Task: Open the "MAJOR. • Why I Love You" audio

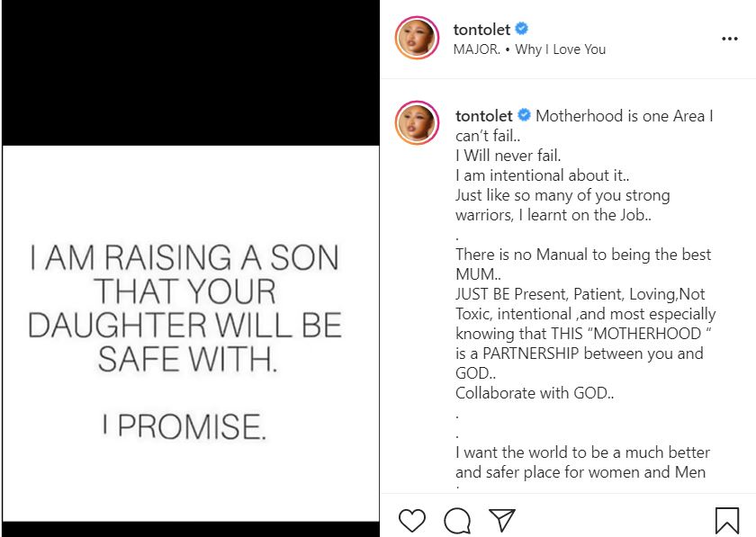Action: 530,49
